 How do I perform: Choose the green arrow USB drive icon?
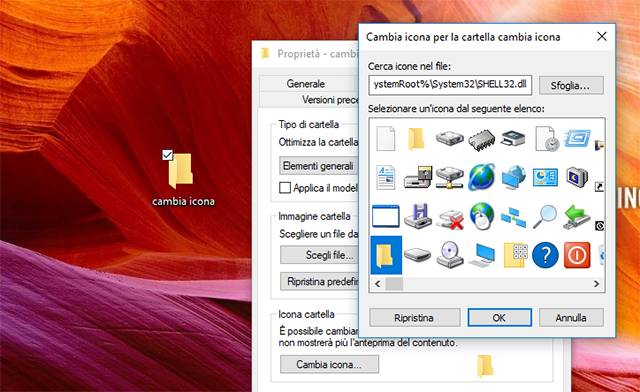coord(577,216)
